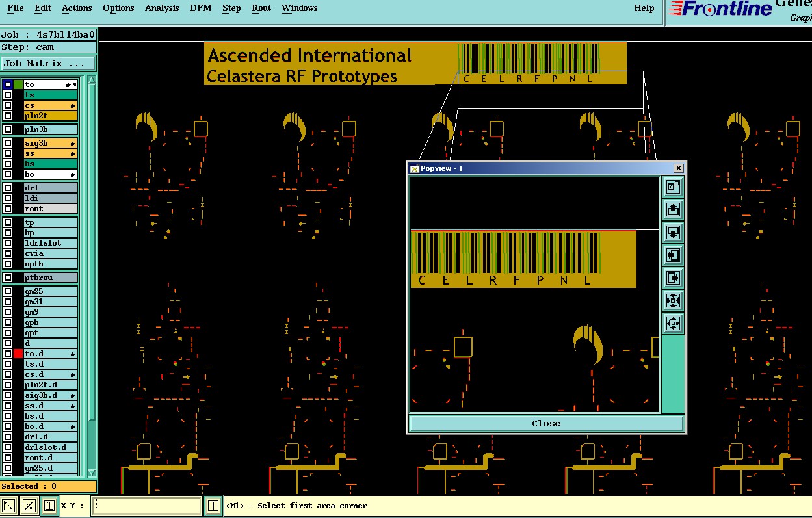Viewport: 812px width, 518px height.
Task: Check the box beside 'drlslot.d' layer
Action: pyautogui.click(x=8, y=447)
